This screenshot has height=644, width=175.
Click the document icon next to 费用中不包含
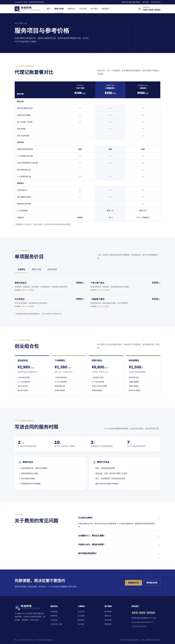94,462
